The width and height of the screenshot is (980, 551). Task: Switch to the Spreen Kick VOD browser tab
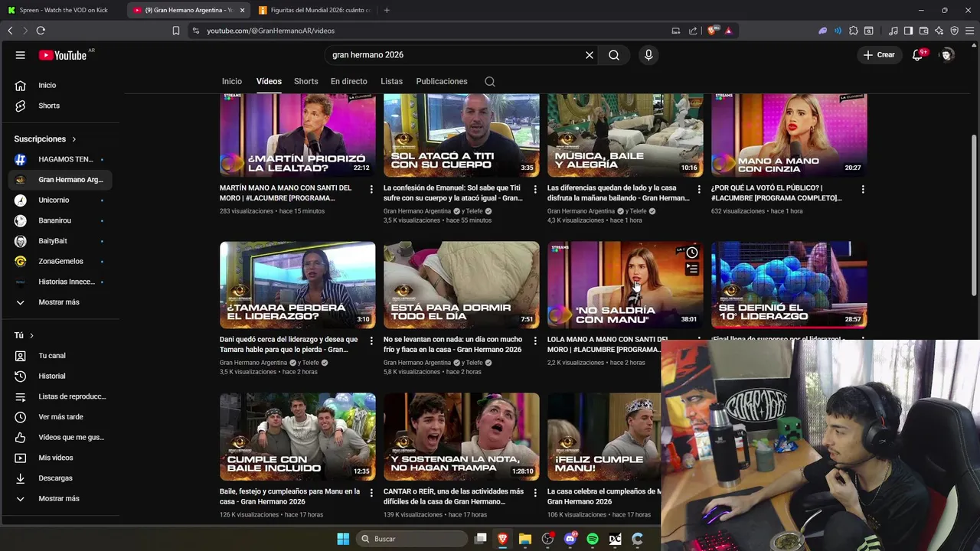click(61, 10)
